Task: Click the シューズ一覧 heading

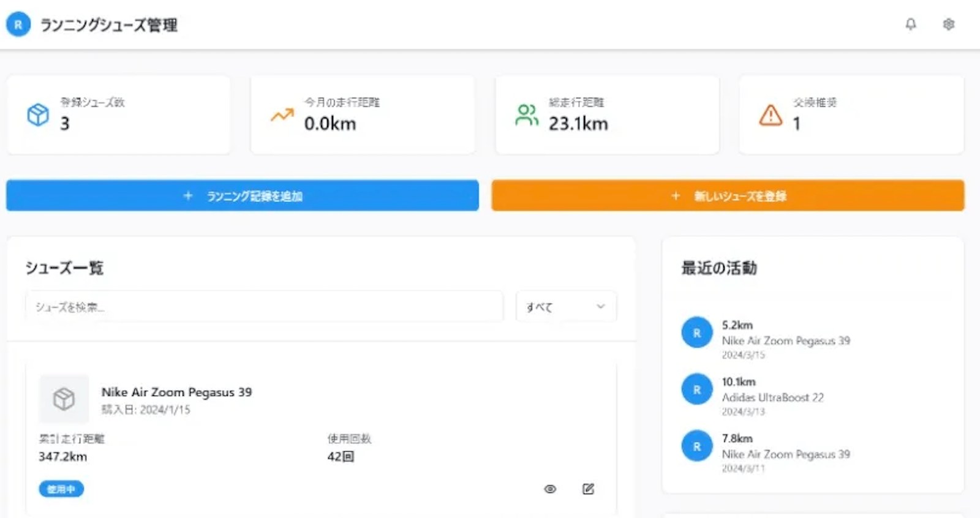Action: [64, 268]
